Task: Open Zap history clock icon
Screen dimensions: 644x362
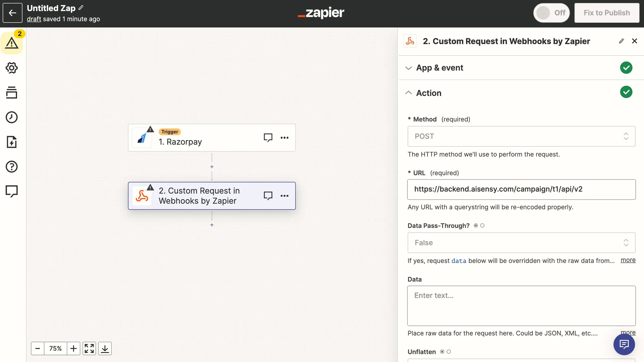Action: point(12,117)
